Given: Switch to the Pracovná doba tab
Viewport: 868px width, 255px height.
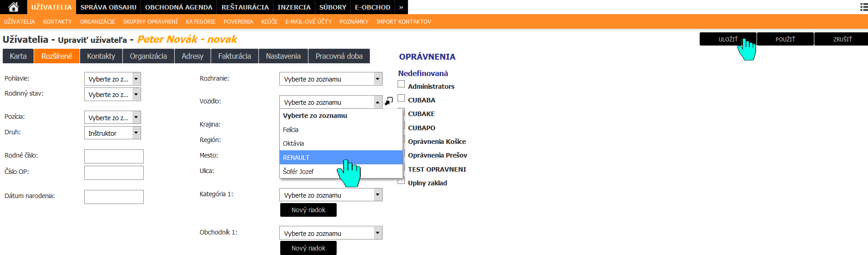Looking at the screenshot, I should (339, 56).
